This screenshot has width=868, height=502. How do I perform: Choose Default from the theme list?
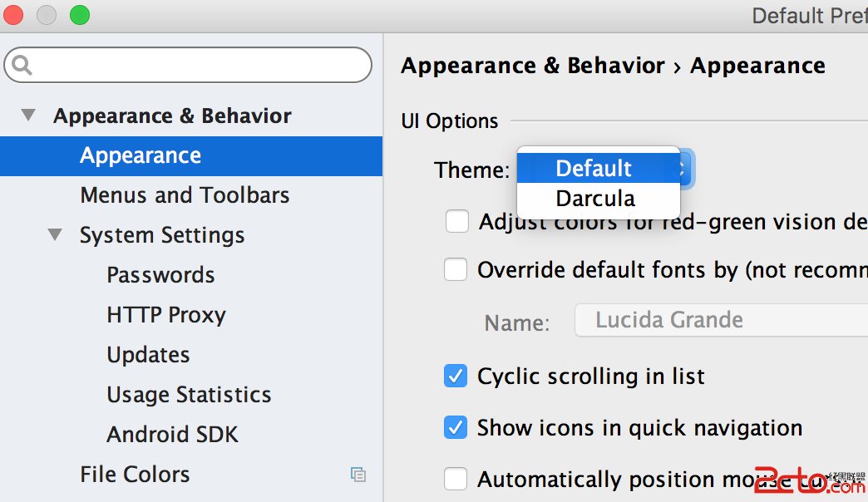pyautogui.click(x=594, y=169)
